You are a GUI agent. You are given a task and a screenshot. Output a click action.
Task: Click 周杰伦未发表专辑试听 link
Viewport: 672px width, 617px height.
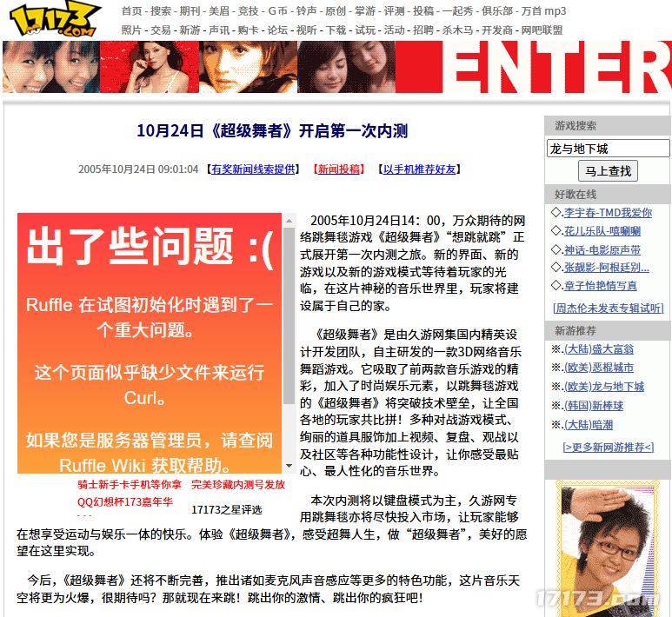(607, 308)
